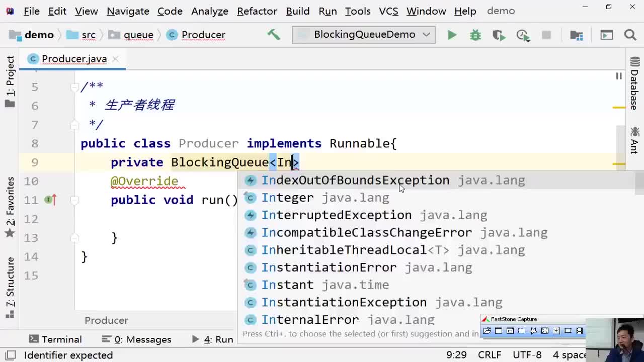Click FastStone capture freehand region icon
Screen dimensions: 644x362
(x=533, y=330)
